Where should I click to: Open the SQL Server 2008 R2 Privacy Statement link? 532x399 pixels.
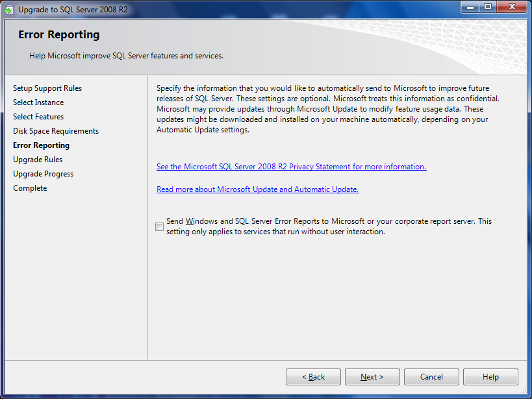tap(292, 167)
